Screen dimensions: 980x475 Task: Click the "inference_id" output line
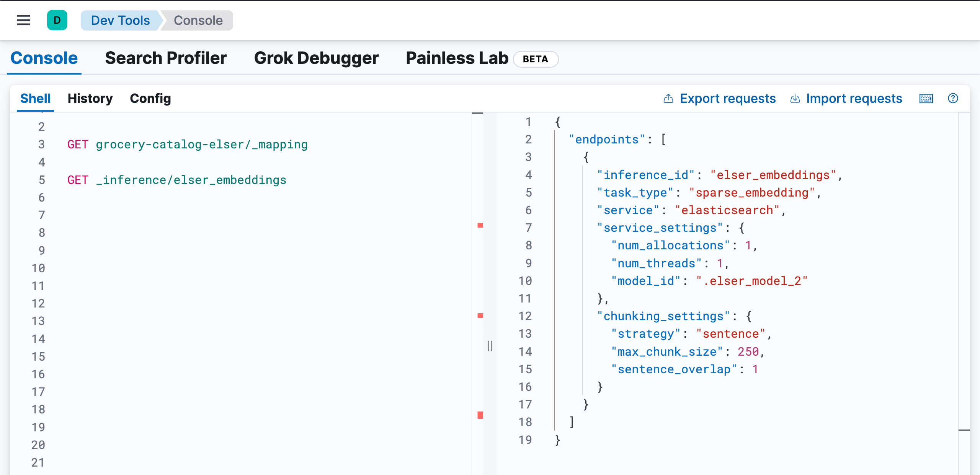coord(720,175)
